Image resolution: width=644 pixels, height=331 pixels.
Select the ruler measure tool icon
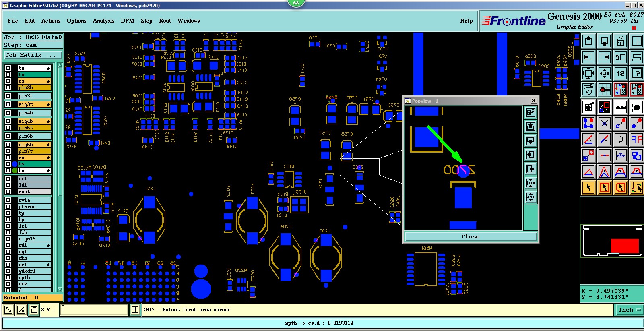[x=621, y=107]
